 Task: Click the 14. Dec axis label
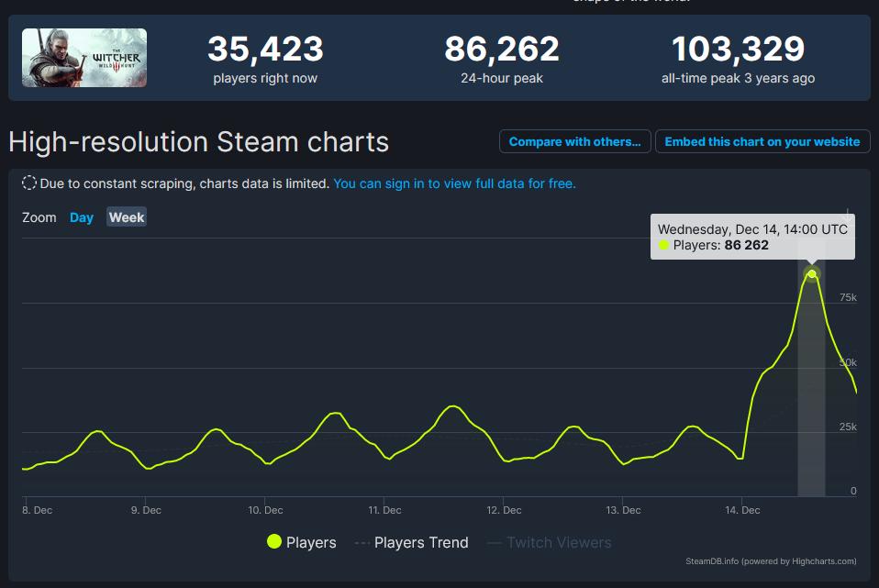click(742, 510)
